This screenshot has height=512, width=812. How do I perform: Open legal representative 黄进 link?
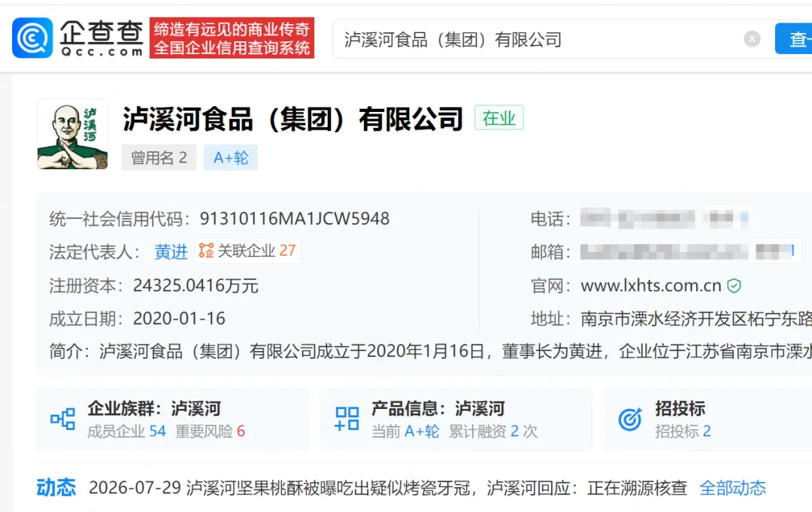(171, 252)
